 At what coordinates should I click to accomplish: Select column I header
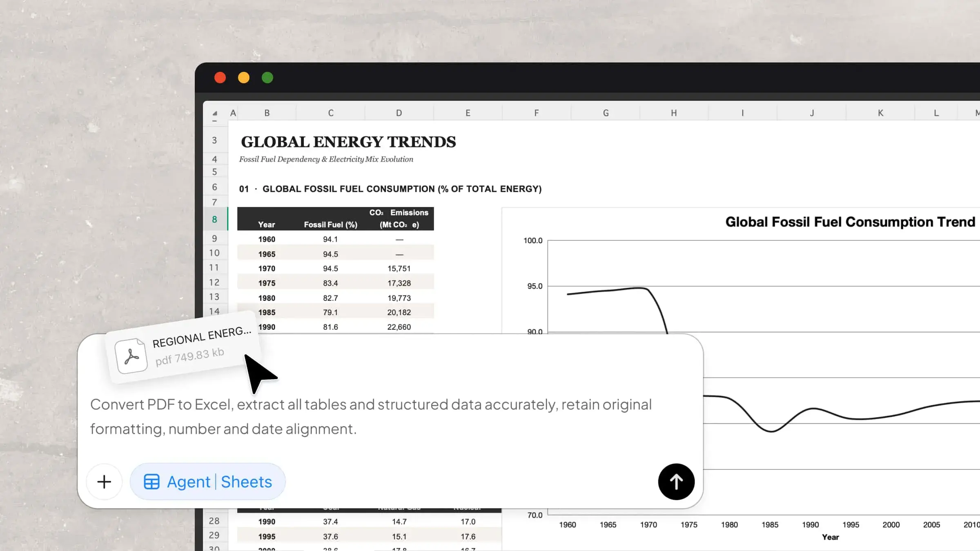pos(742,113)
